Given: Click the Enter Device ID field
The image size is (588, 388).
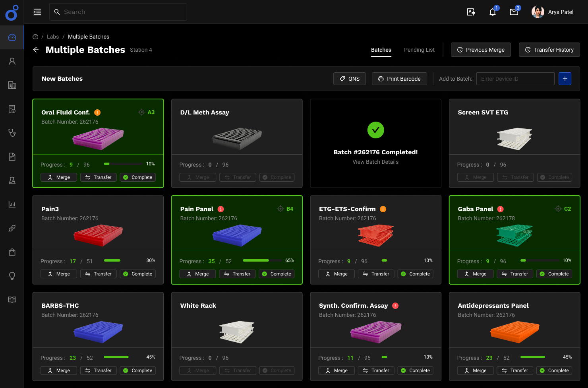Looking at the screenshot, I should pos(515,79).
